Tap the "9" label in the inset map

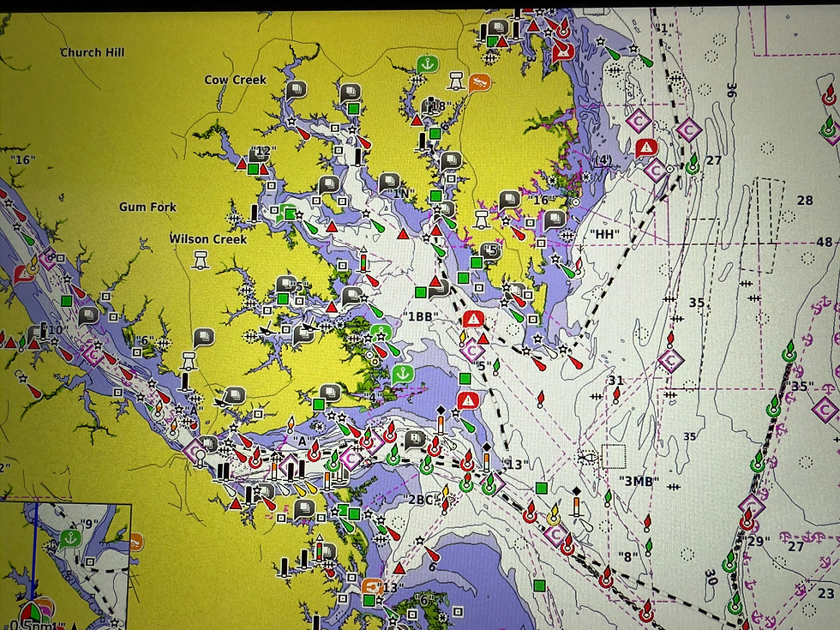tap(89, 524)
